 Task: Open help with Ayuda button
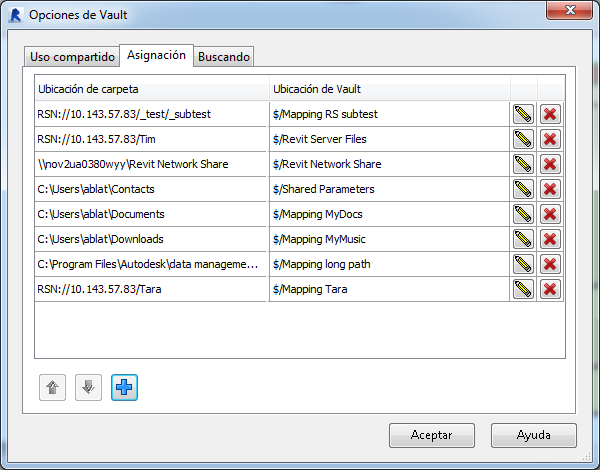point(533,435)
